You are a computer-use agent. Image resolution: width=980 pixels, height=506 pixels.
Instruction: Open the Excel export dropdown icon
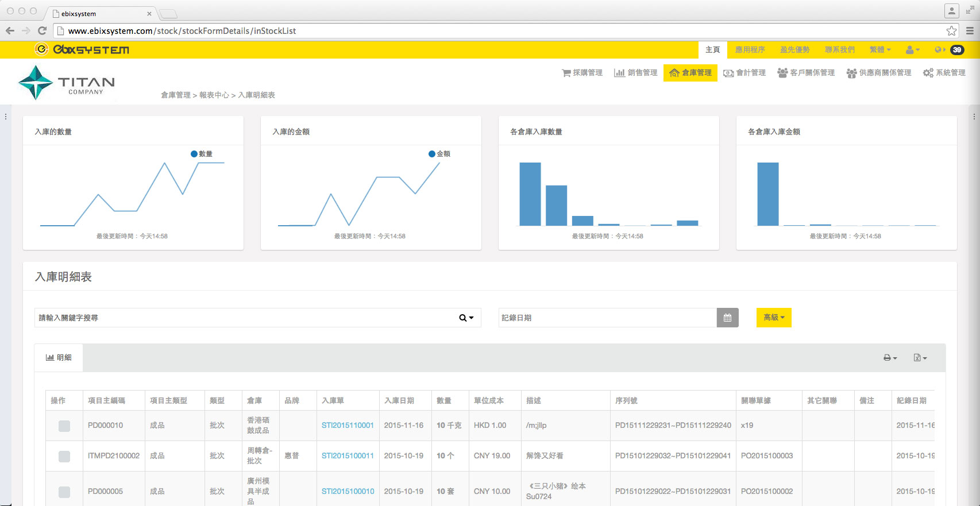tap(920, 358)
